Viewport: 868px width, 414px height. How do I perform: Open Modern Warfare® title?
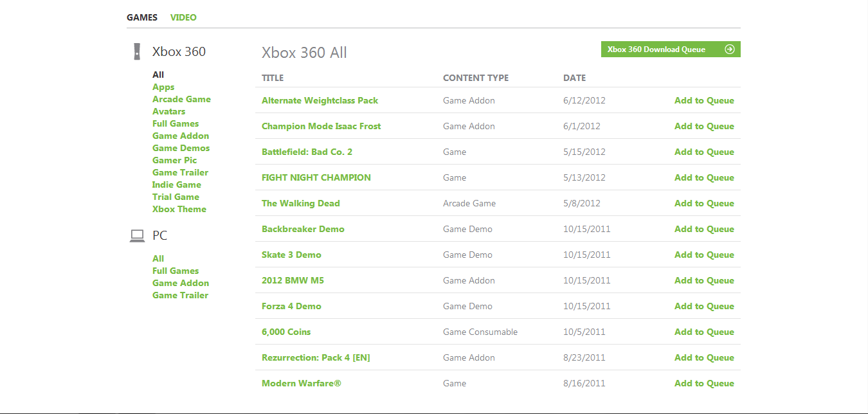click(301, 383)
